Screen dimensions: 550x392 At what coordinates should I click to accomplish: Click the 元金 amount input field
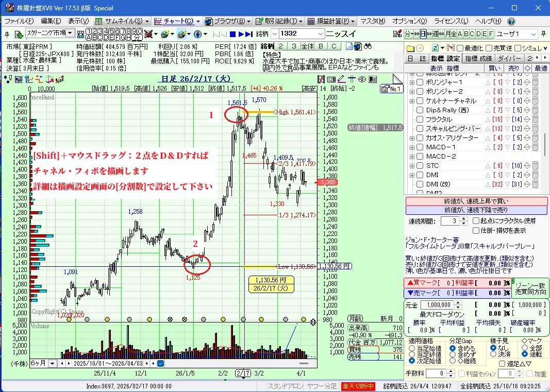[x=436, y=305]
